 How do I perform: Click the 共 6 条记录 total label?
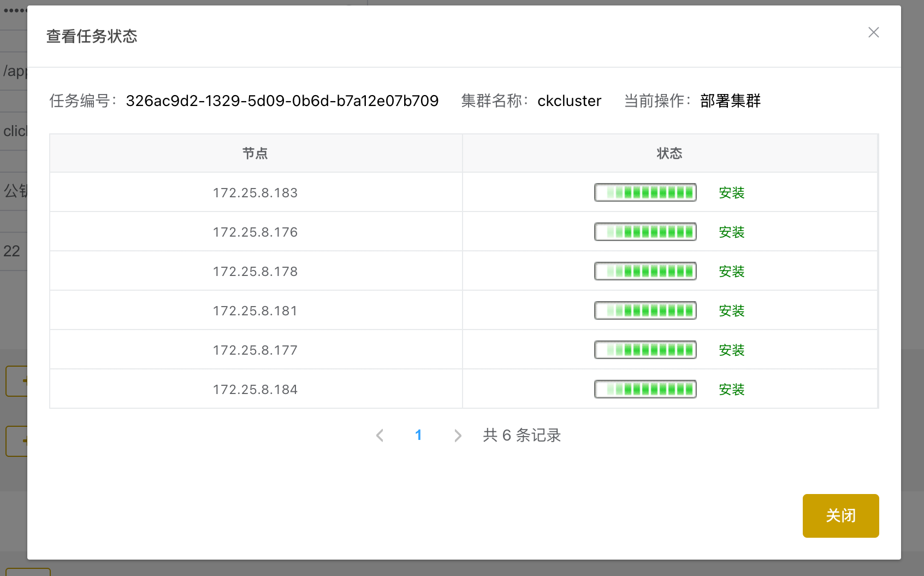pos(522,435)
